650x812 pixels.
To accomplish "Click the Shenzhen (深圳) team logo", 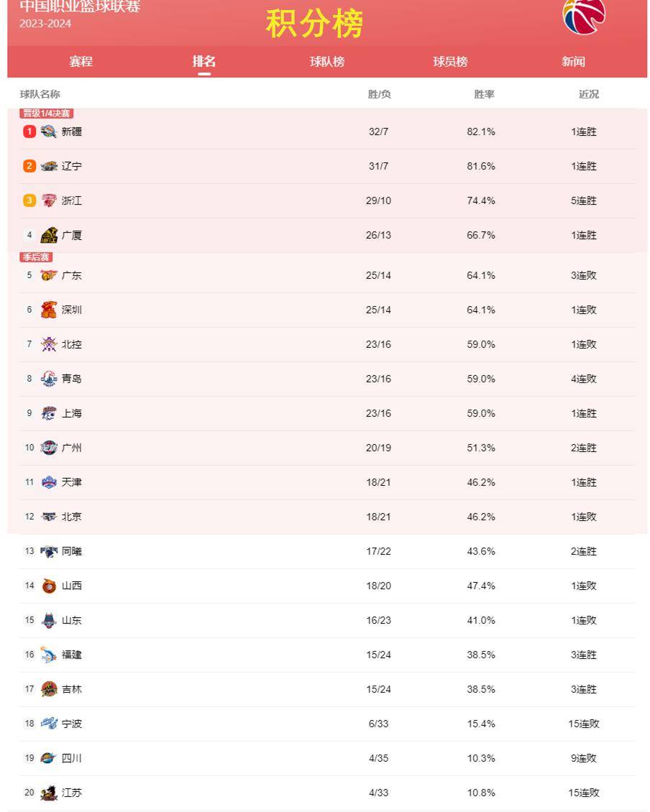I will tap(49, 310).
